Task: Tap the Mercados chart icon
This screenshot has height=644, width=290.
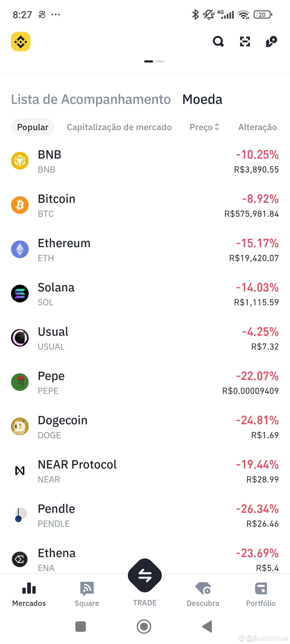Action: [29, 588]
